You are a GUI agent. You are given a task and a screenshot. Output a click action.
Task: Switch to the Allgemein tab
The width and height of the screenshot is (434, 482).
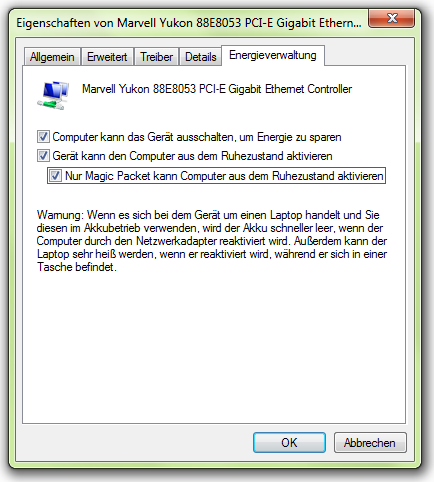pyautogui.click(x=52, y=57)
